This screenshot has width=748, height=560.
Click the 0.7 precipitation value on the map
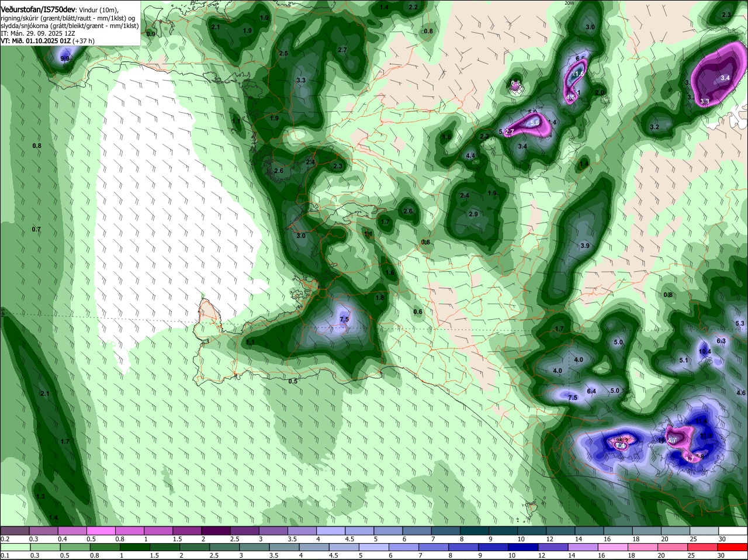[36, 230]
